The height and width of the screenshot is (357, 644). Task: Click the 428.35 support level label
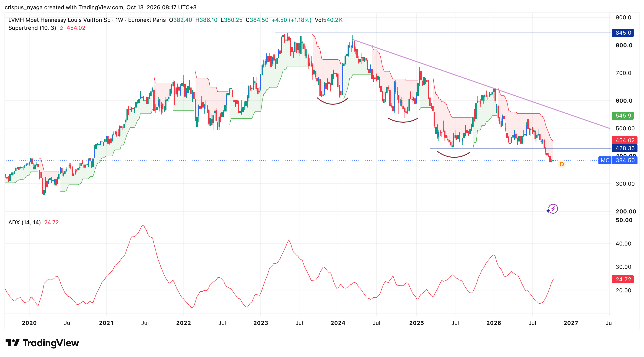624,148
